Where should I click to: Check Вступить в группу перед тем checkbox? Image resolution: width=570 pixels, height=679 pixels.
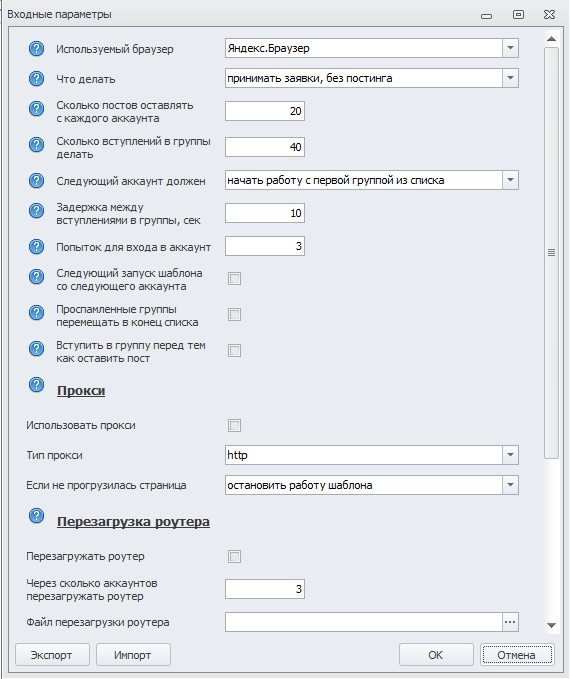[234, 350]
